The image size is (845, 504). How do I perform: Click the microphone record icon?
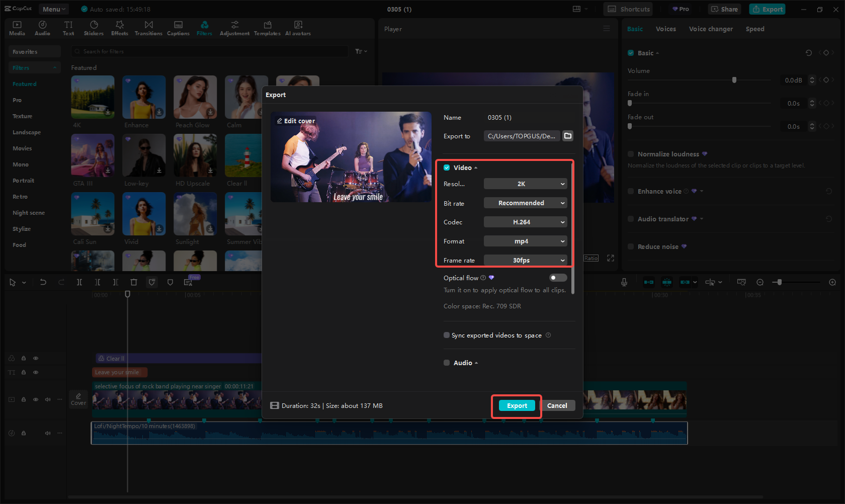click(624, 282)
